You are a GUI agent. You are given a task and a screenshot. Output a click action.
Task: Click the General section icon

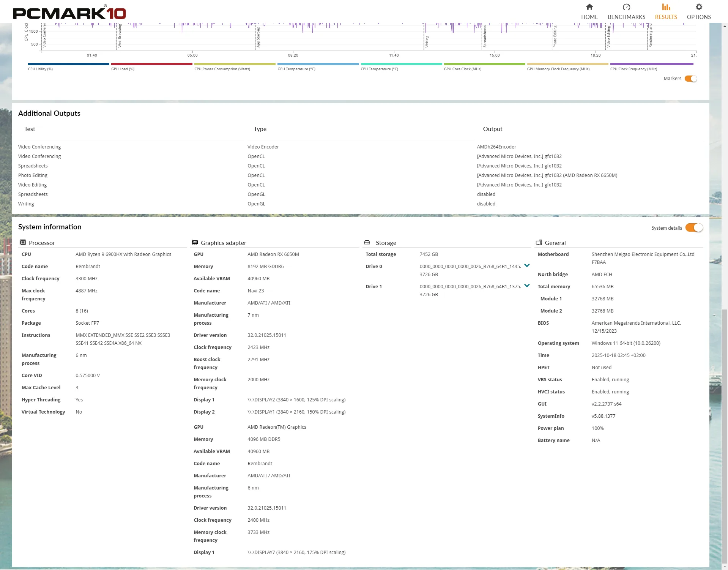[x=539, y=243]
